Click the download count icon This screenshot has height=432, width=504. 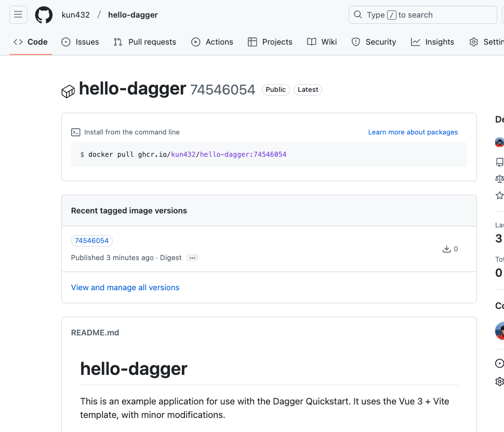pyautogui.click(x=447, y=249)
